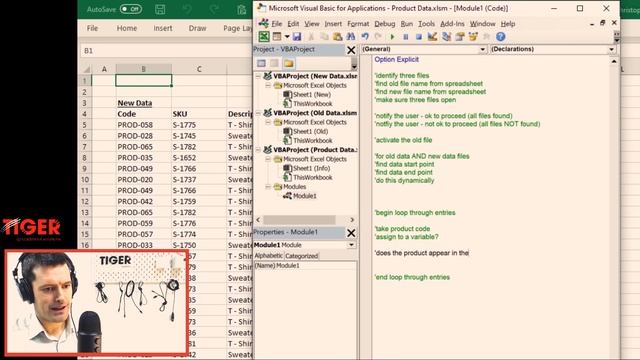Open Help with the blue question mark icon
Image resolution: width=640 pixels, height=360 pixels.
click(501, 37)
